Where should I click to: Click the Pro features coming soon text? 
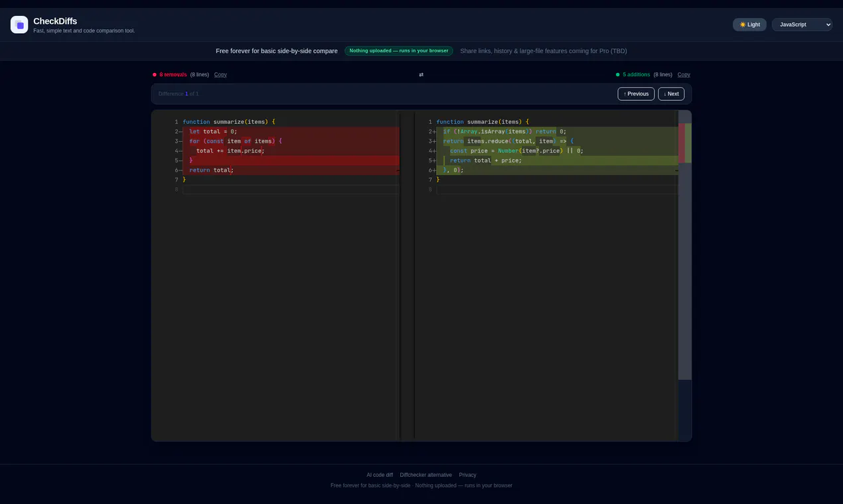tap(544, 51)
